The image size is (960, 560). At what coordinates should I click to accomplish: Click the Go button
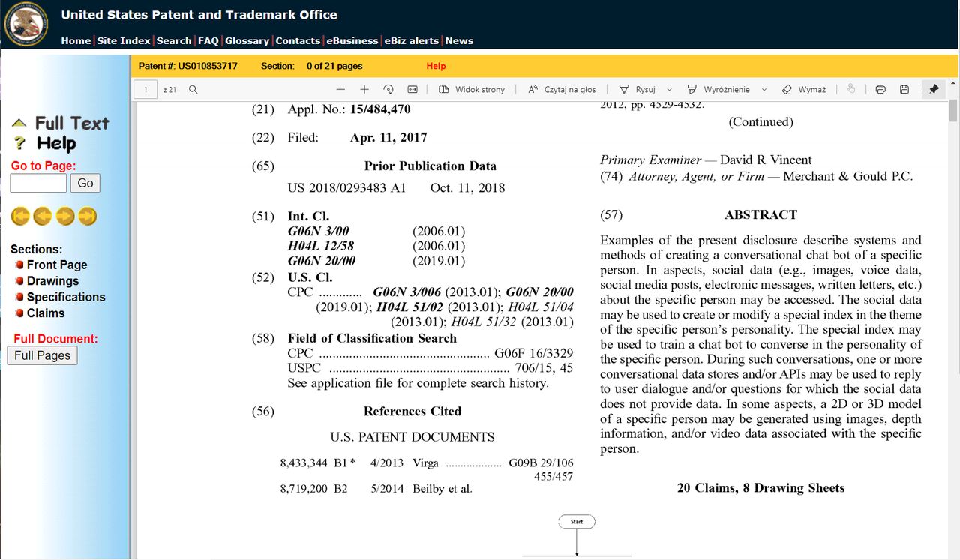[x=85, y=183]
